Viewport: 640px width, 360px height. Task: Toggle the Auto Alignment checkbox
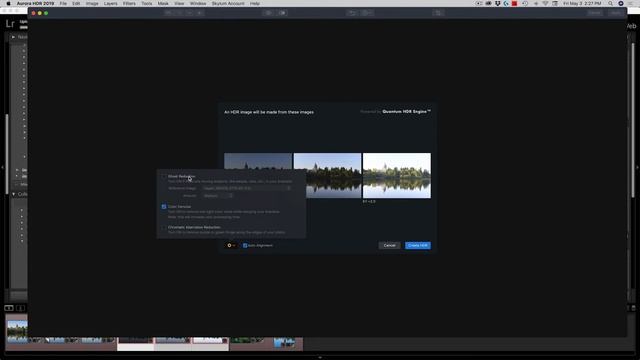245,245
